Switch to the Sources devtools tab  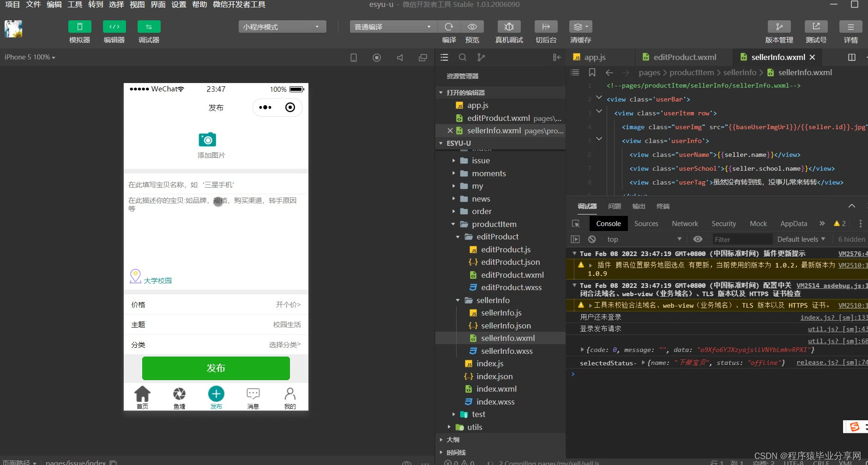(646, 224)
